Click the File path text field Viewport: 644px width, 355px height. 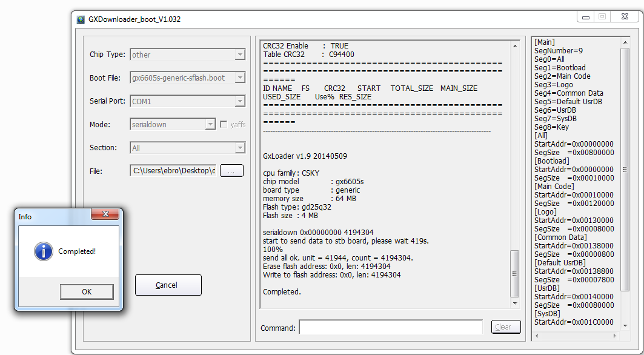click(173, 171)
